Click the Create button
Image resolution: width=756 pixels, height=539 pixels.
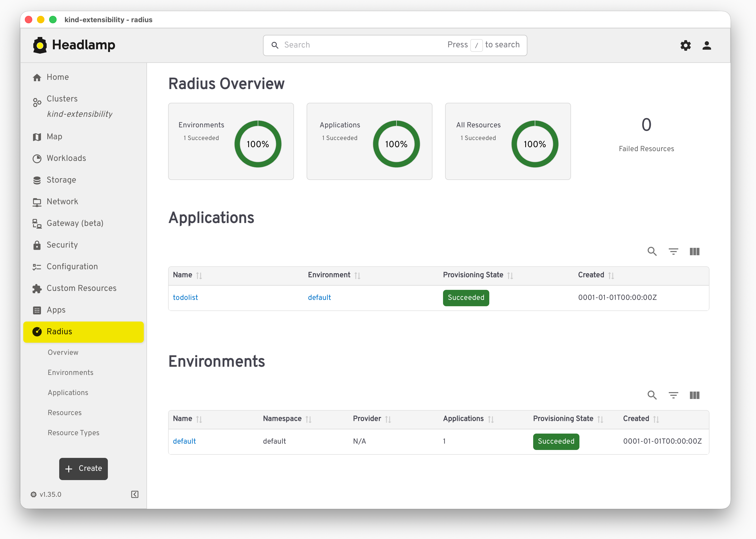[83, 469]
